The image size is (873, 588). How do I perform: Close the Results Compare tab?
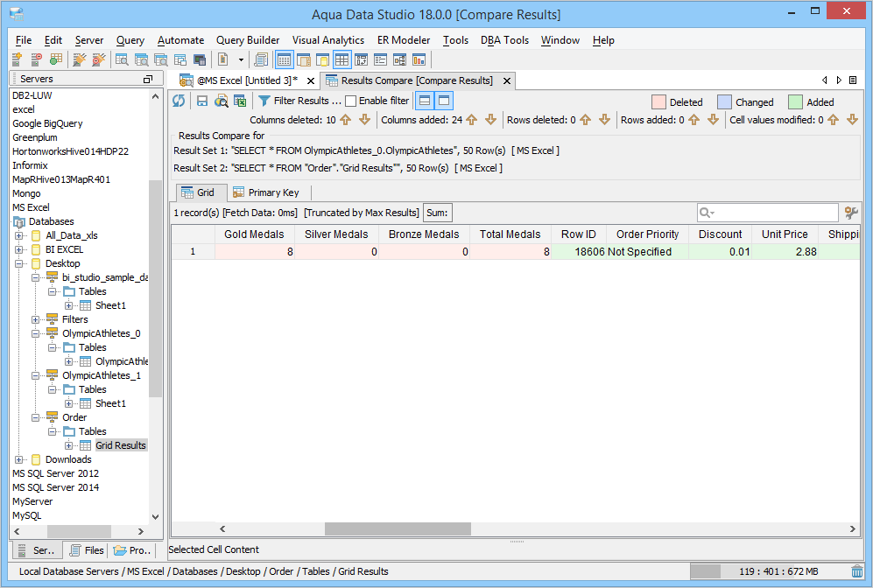507,80
